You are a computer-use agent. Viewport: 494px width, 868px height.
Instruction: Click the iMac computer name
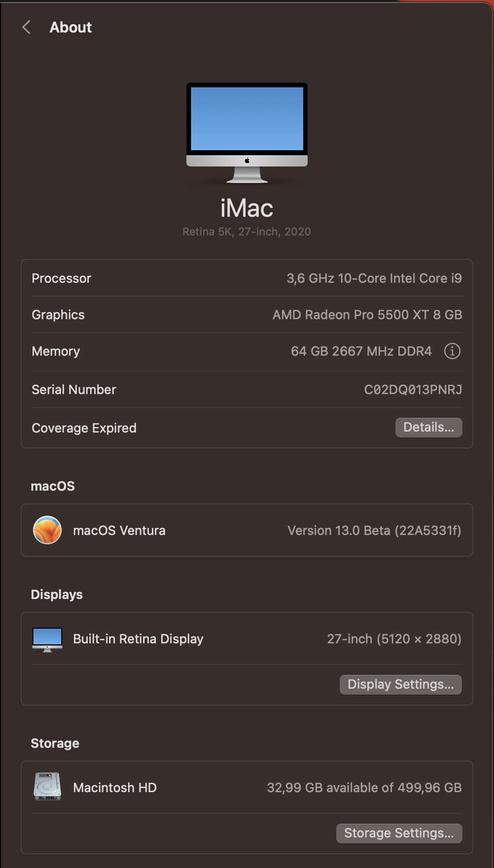click(247, 208)
